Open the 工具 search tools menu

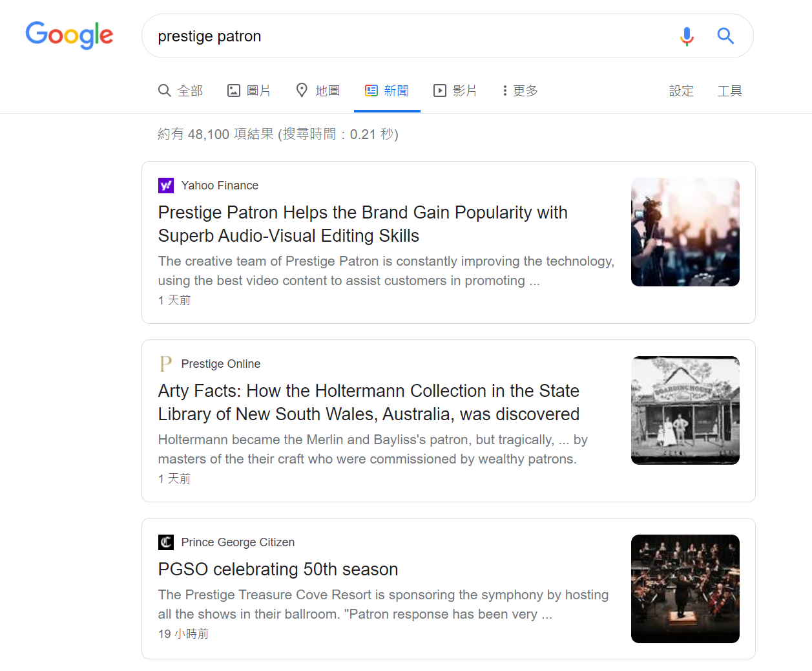(x=729, y=91)
